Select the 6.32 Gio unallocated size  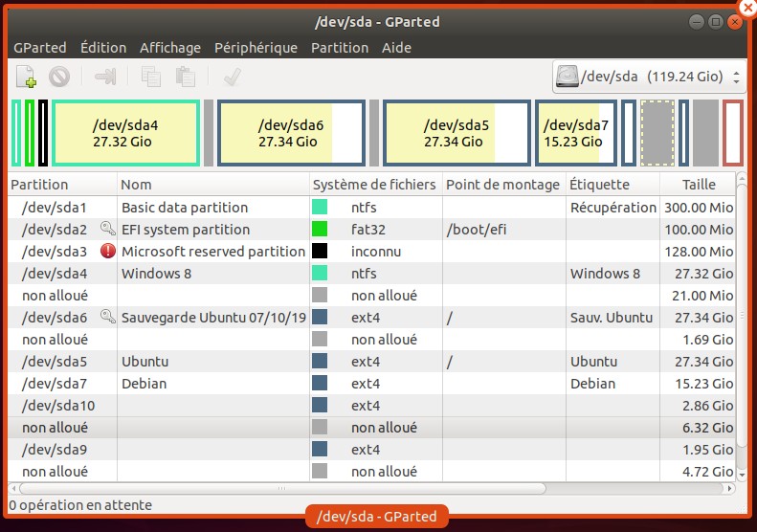pos(708,428)
